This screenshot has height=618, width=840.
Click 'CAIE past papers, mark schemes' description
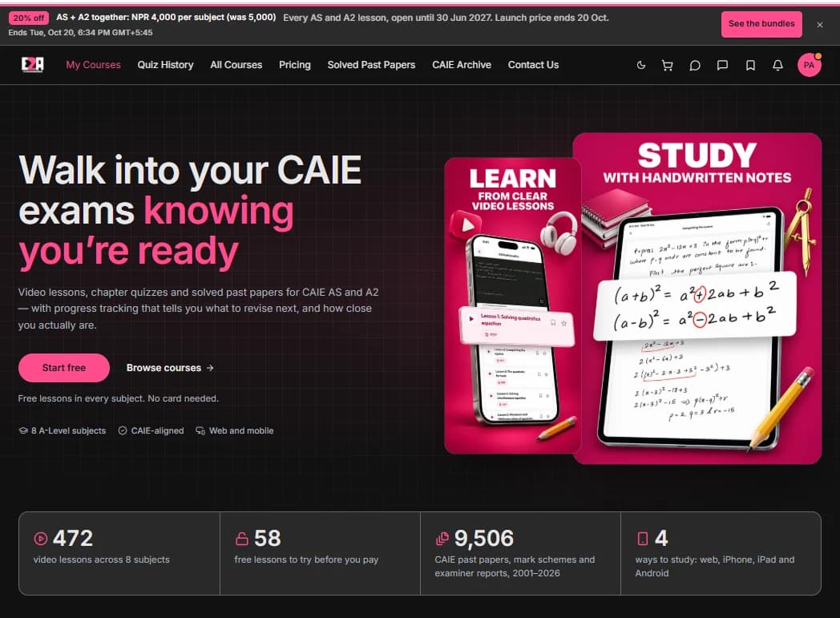click(x=515, y=566)
